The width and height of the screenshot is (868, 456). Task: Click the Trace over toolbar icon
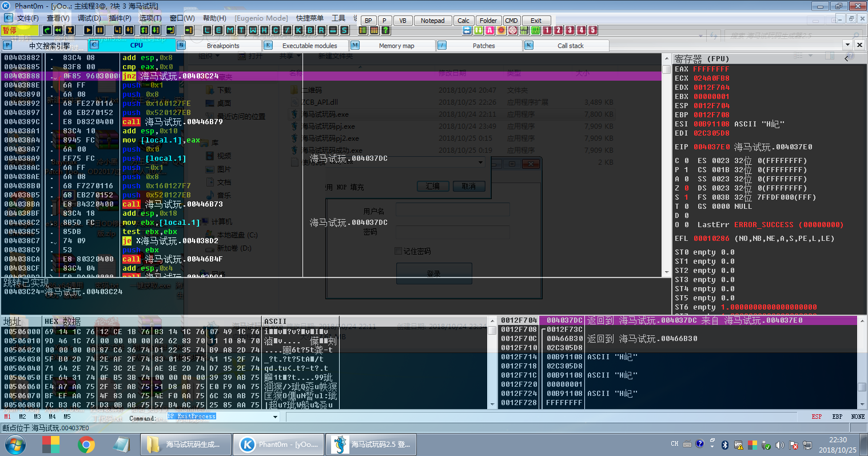pyautogui.click(x=156, y=30)
